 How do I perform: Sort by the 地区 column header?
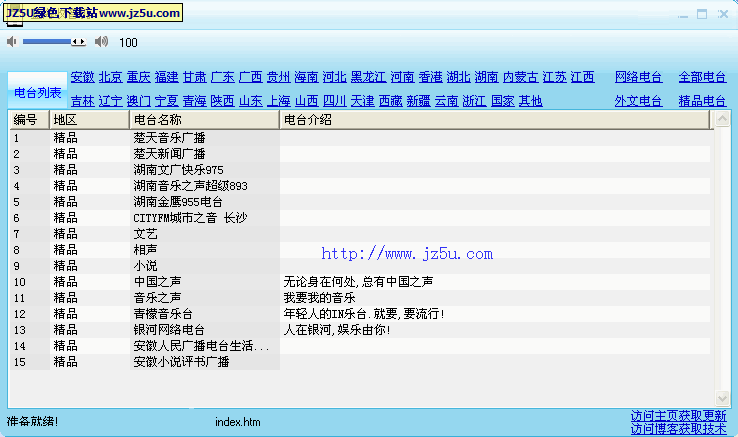[x=89, y=120]
